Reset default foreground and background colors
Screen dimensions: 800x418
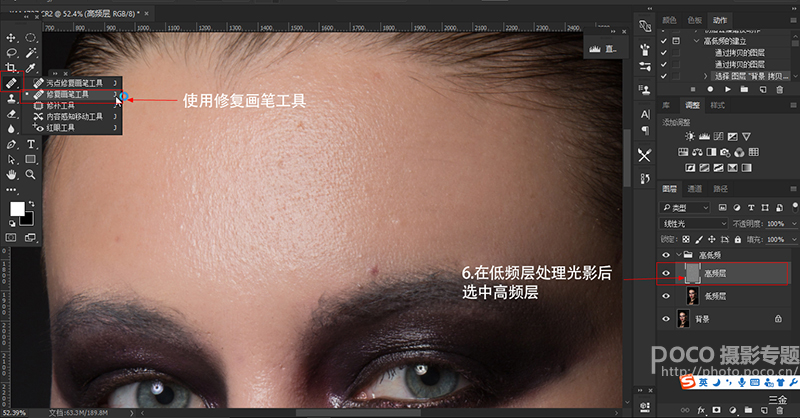click(x=12, y=223)
